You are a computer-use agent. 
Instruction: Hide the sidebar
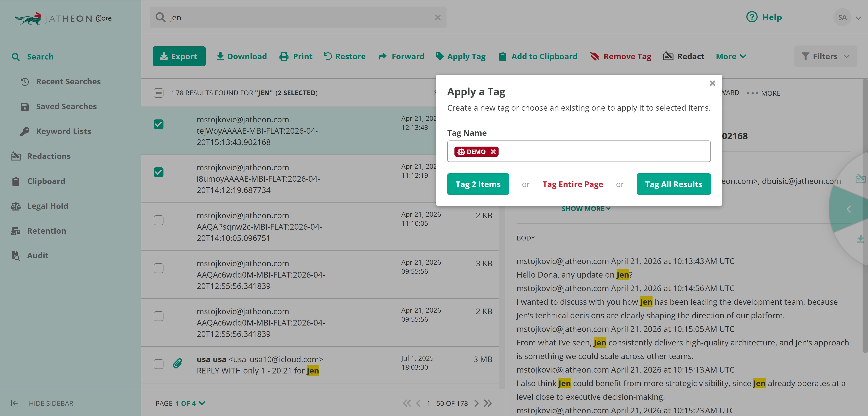(42, 403)
